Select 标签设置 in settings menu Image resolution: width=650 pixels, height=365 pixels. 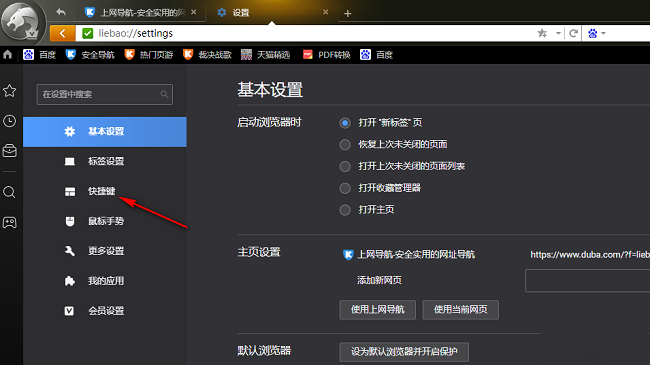pos(104,161)
